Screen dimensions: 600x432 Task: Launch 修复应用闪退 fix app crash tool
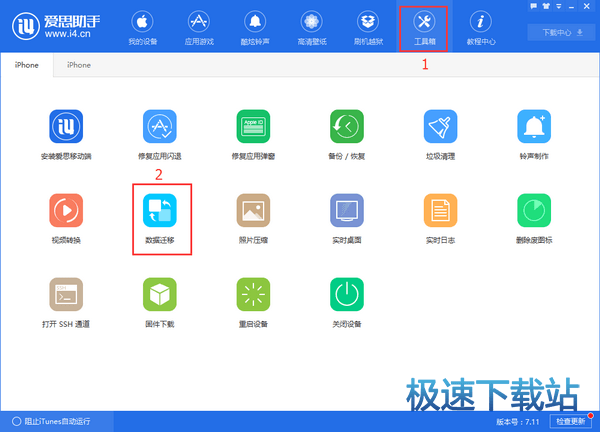pyautogui.click(x=160, y=135)
